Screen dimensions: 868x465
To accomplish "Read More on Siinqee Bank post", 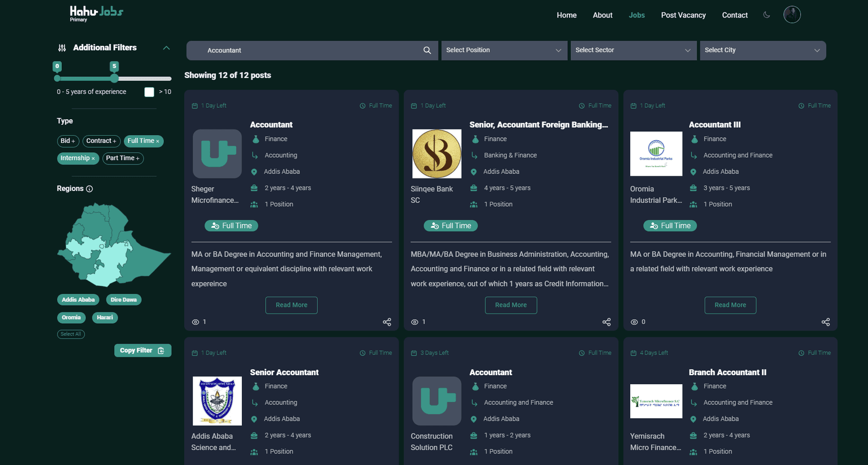I will pyautogui.click(x=511, y=305).
